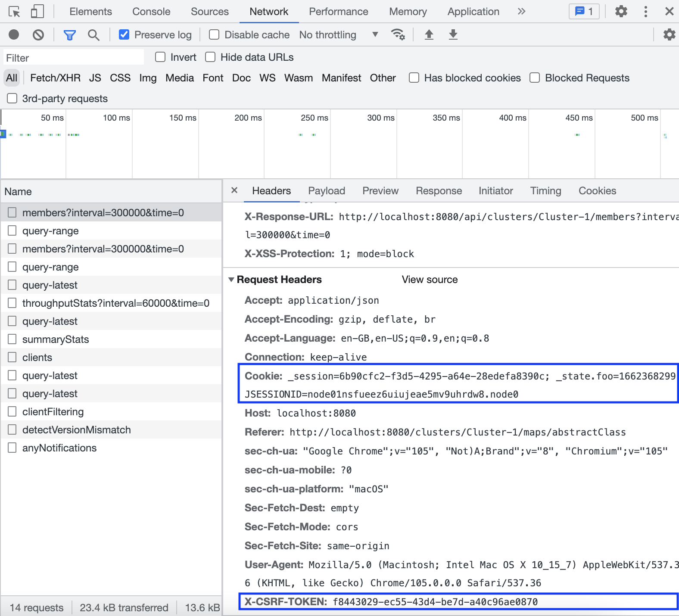Toggle the device toolbar icon
This screenshot has width=679, height=616.
click(x=37, y=12)
